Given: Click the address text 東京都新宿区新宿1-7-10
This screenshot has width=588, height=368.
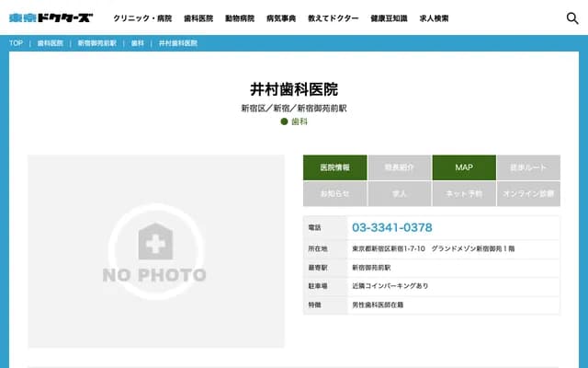Looking at the screenshot, I should click(389, 248).
